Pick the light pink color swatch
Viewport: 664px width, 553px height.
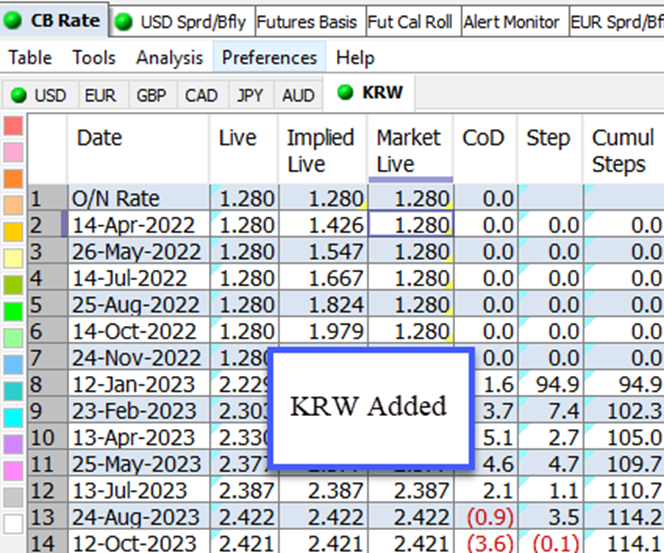click(13, 152)
